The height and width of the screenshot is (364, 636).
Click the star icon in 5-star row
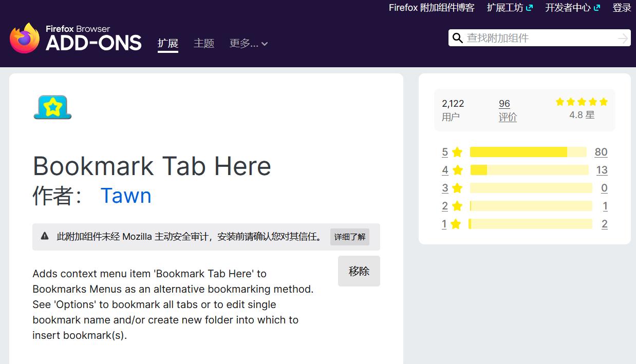[x=457, y=152]
